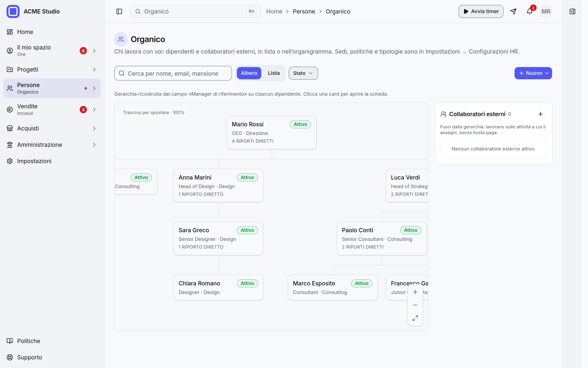588x368 pixels.
Task: Open Home in sidebar
Action: 52,32
